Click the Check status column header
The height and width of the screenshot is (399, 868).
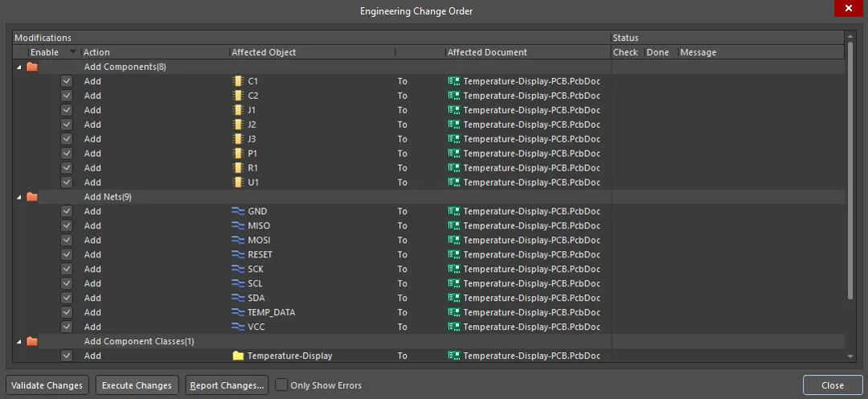627,52
